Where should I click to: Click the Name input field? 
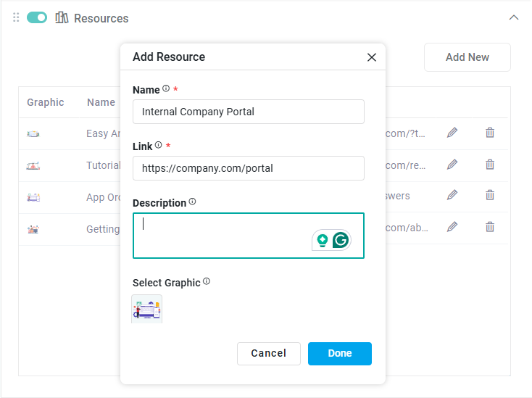[x=249, y=112]
